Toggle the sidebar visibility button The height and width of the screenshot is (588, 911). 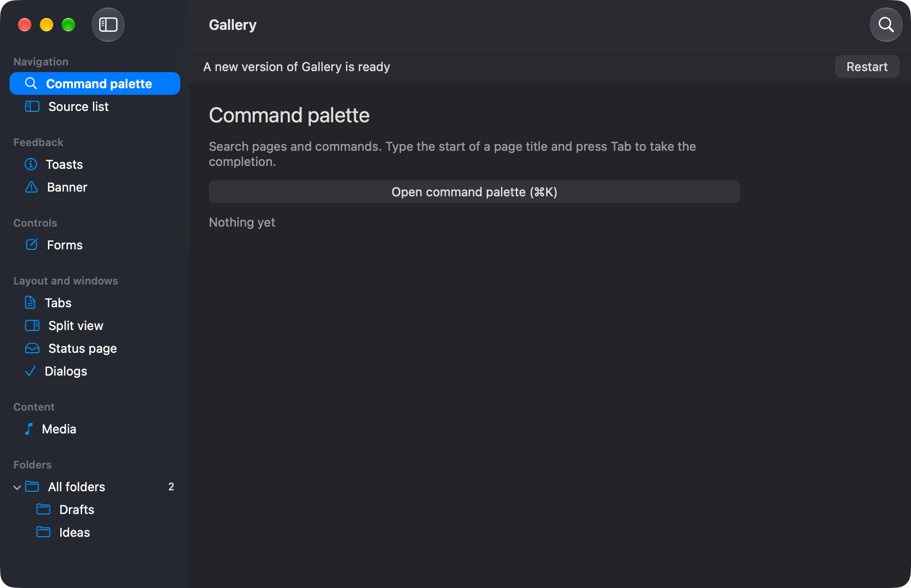pyautogui.click(x=108, y=25)
